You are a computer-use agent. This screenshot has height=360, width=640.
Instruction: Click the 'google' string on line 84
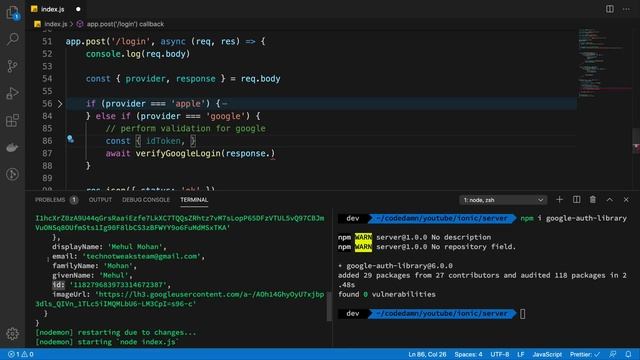coord(228,116)
